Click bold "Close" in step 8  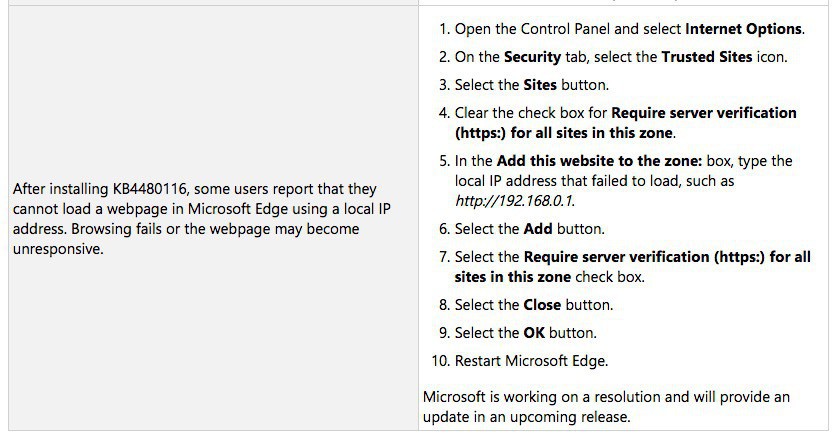pyautogui.click(x=542, y=305)
